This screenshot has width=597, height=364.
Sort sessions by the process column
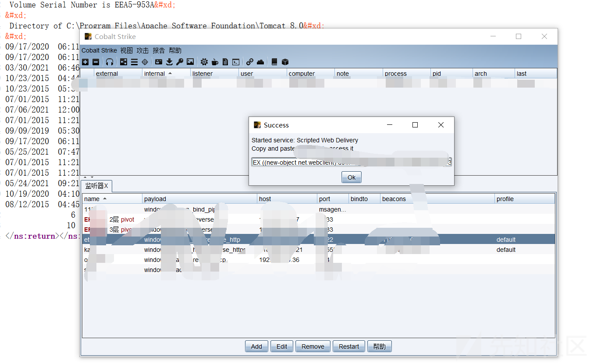[407, 74]
